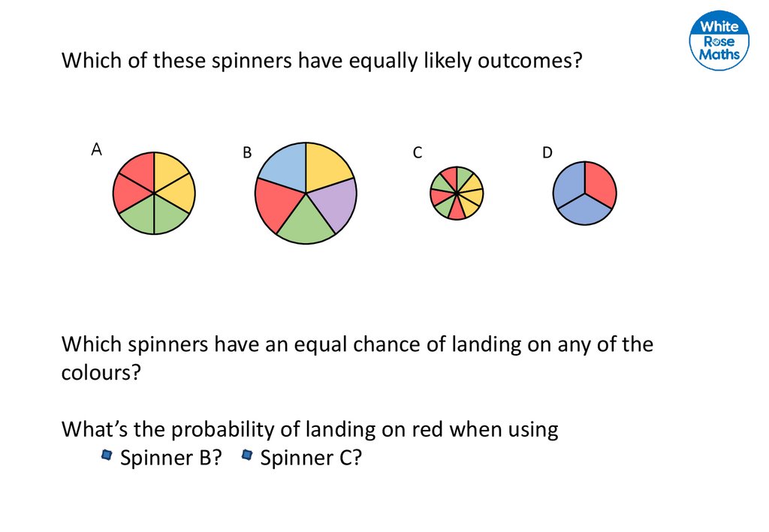Viewport: 769px width, 532px height.
Task: Click the letter B label
Action: (x=246, y=153)
